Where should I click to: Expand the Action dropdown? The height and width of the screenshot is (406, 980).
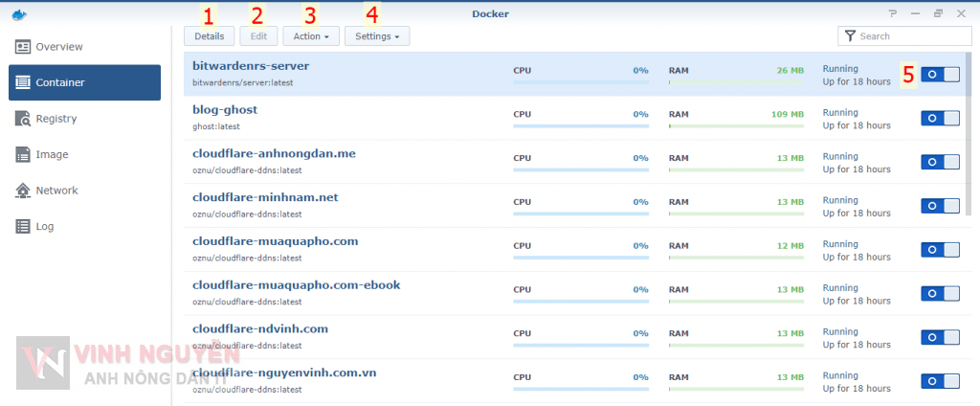point(311,36)
